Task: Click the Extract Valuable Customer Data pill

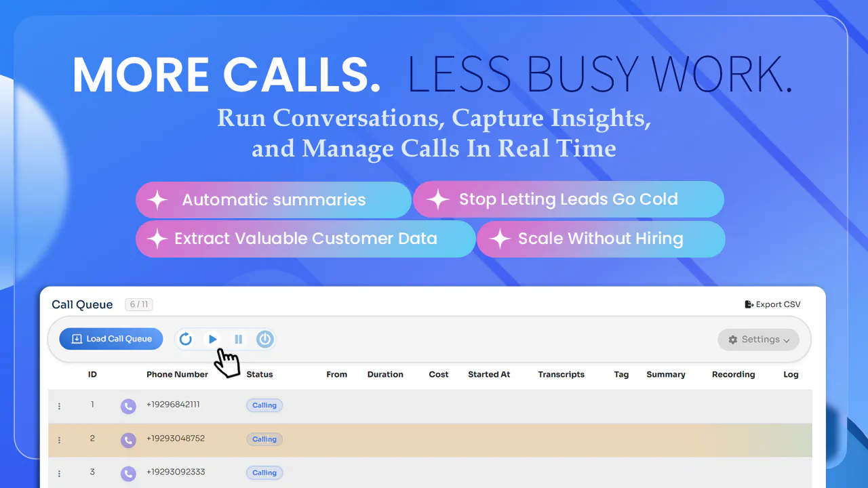Action: [305, 239]
